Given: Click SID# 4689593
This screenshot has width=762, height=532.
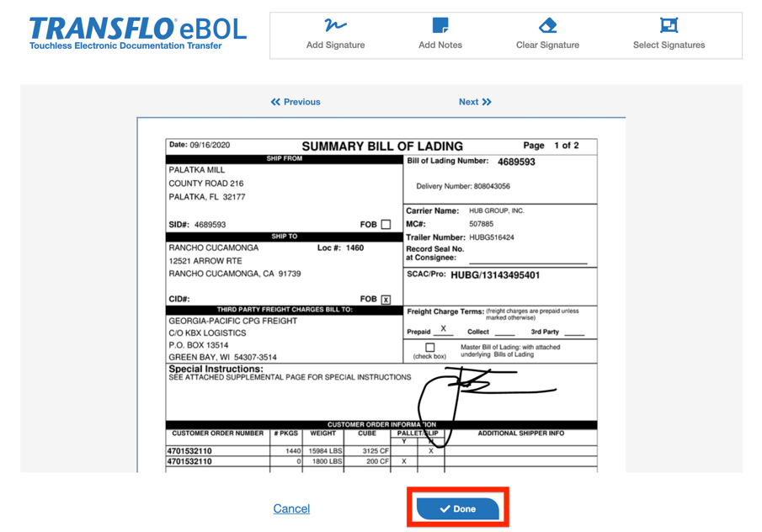Looking at the screenshot, I should (x=197, y=225).
